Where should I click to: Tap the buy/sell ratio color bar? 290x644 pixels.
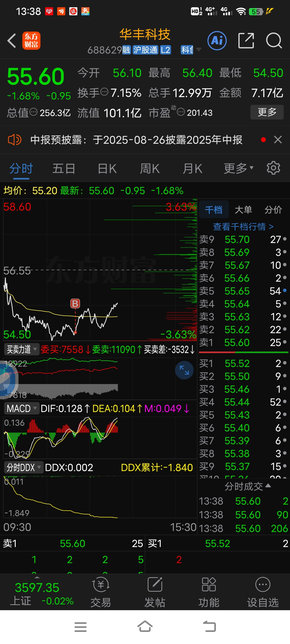(243, 352)
